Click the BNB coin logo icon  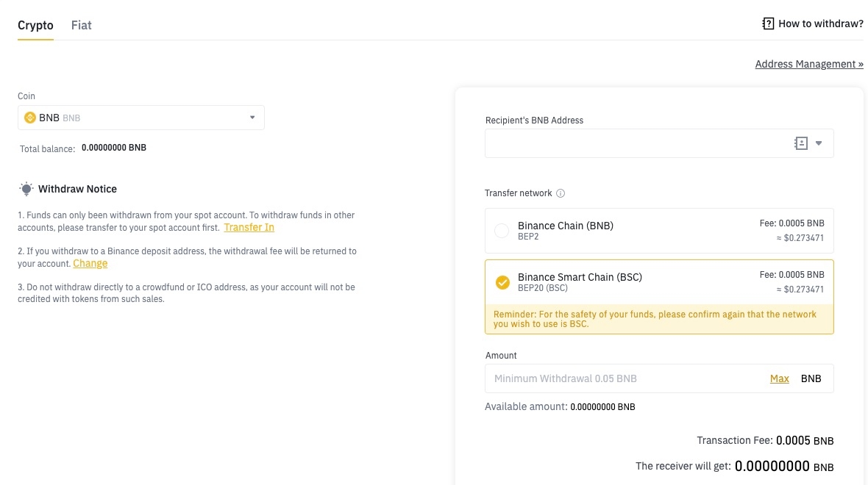(x=30, y=118)
